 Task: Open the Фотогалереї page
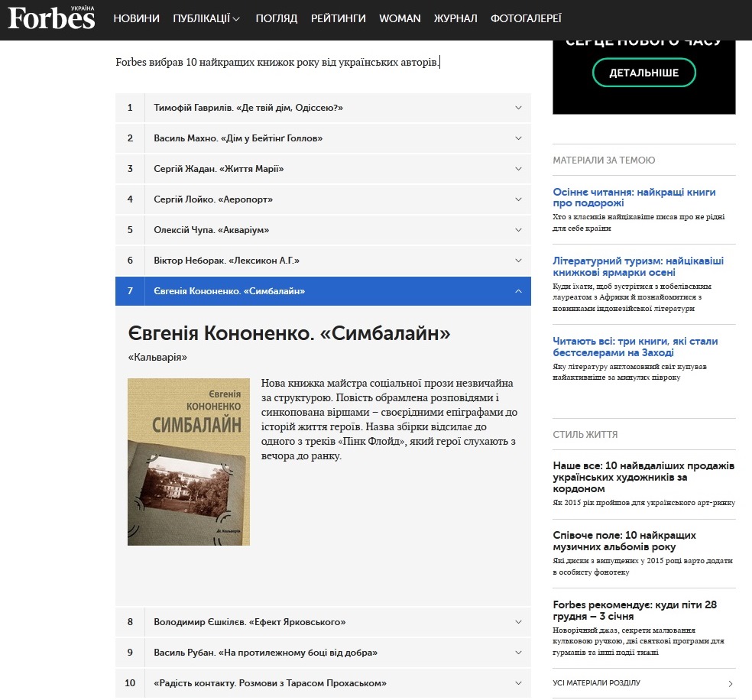(526, 18)
